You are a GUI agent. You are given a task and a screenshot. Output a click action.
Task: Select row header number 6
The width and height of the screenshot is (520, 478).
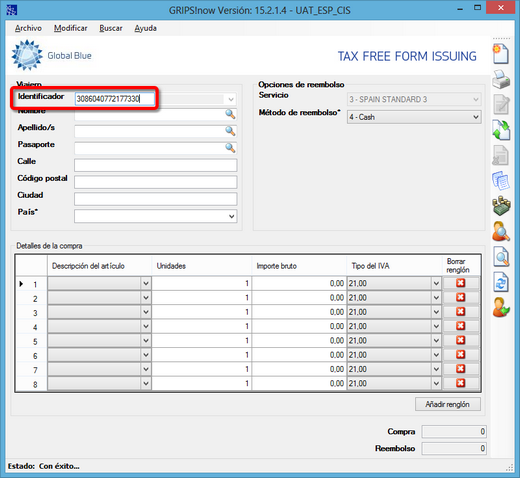coord(32,356)
